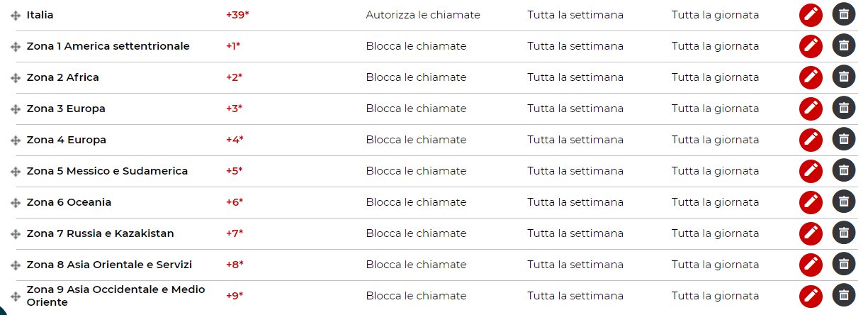This screenshot has width=868, height=315.
Task: Delete the Italia rule
Action: tap(843, 15)
